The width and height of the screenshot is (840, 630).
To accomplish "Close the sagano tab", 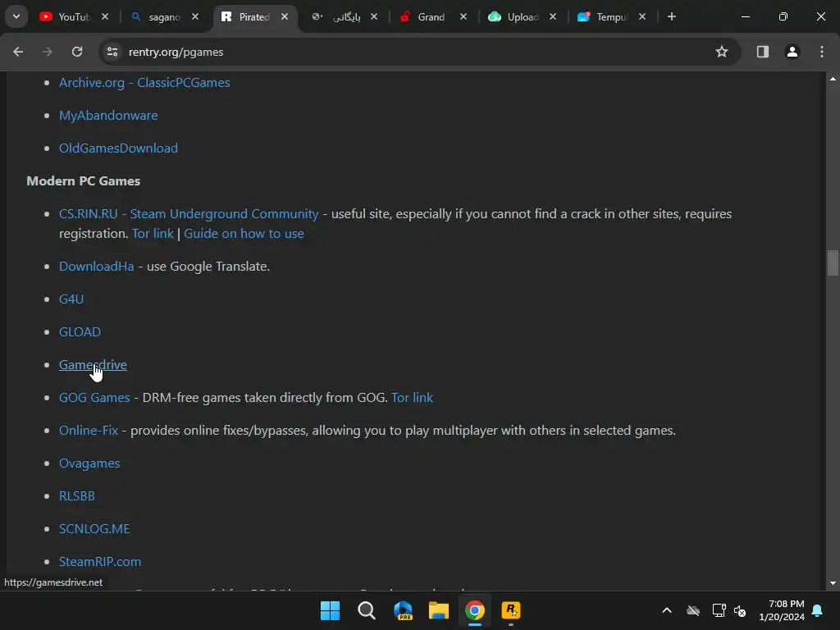I will [x=195, y=16].
